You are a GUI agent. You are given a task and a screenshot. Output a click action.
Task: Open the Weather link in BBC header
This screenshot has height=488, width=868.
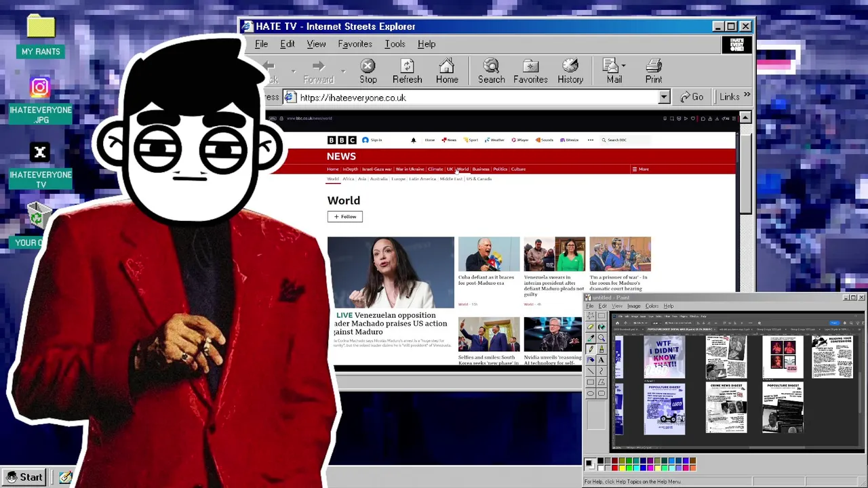pos(495,140)
